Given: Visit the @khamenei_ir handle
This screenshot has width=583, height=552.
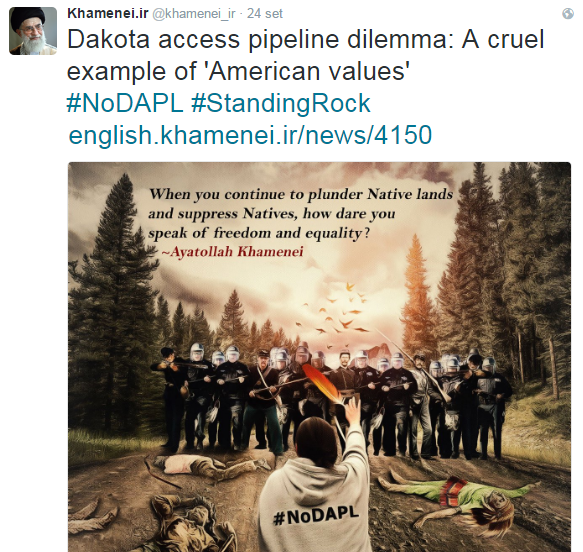Looking at the screenshot, I should pyautogui.click(x=194, y=14).
